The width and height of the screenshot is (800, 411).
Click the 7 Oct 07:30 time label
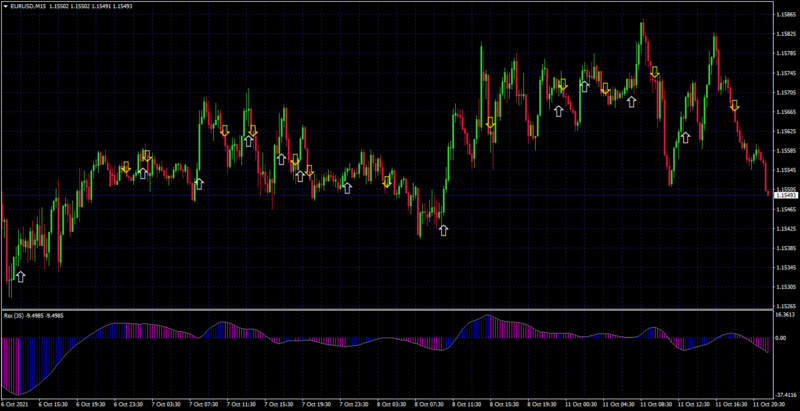205,404
